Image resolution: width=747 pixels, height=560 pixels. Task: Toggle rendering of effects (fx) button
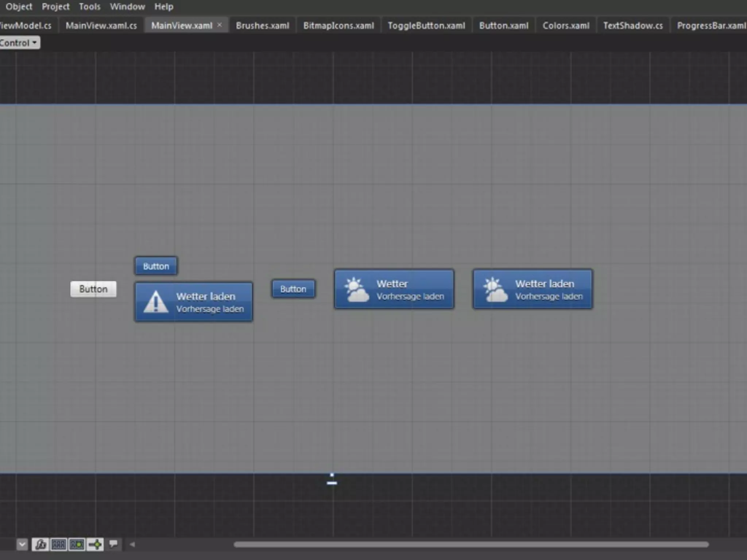tap(40, 544)
